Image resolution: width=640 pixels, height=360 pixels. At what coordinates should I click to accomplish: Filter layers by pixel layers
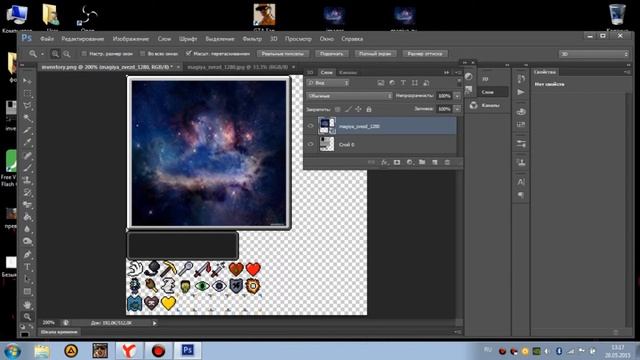click(x=380, y=83)
